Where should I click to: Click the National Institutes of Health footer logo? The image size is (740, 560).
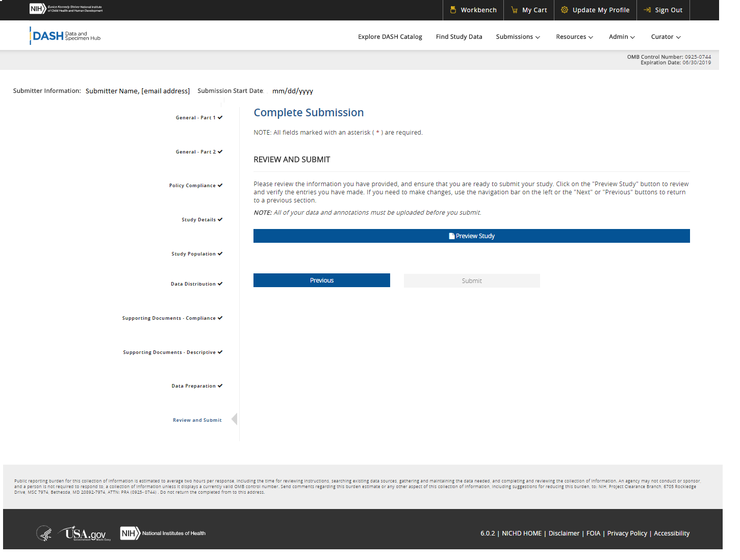click(163, 533)
